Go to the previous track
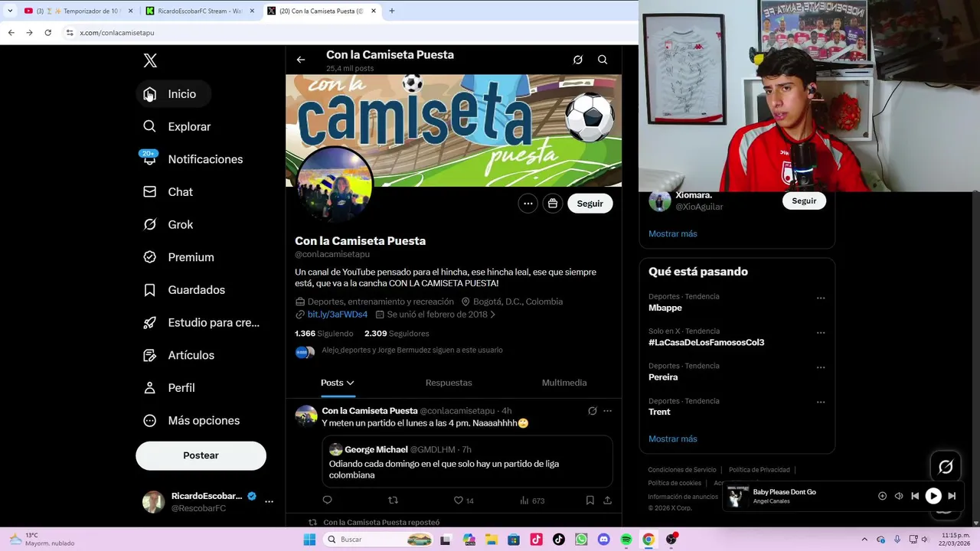 click(915, 496)
